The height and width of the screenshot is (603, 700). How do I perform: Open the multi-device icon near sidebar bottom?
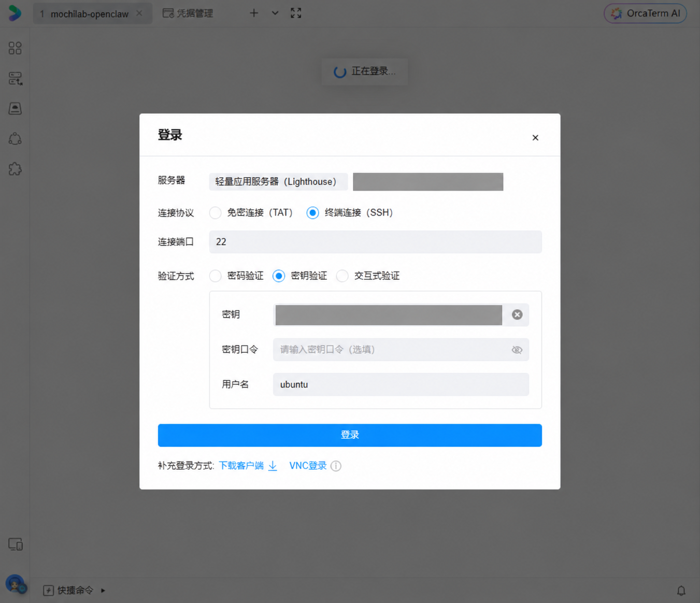click(16, 544)
